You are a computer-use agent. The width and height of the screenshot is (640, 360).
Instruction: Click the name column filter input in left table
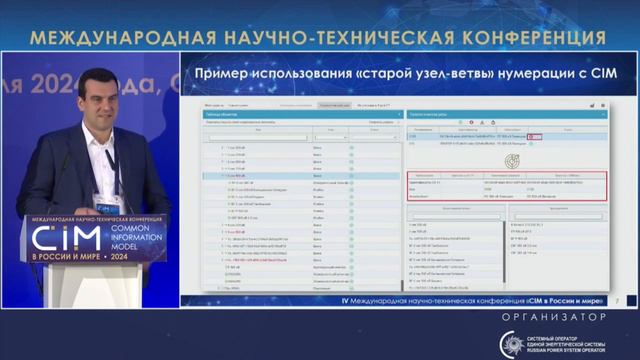[x=258, y=138]
